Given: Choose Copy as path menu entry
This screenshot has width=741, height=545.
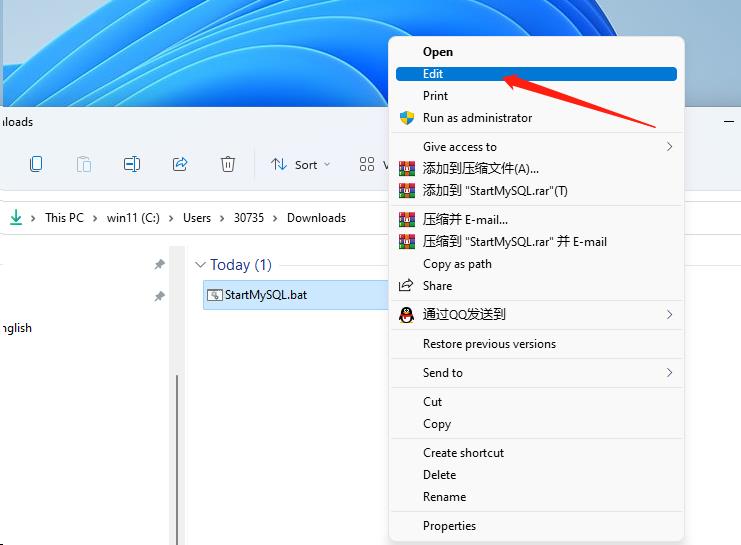Looking at the screenshot, I should [457, 264].
